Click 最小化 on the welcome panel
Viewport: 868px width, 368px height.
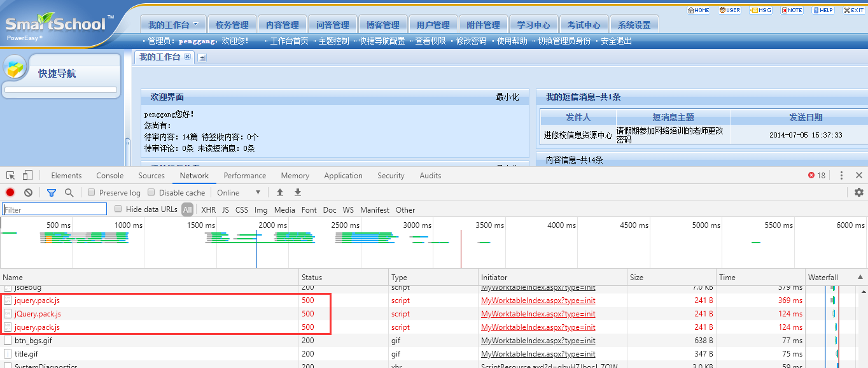click(507, 97)
